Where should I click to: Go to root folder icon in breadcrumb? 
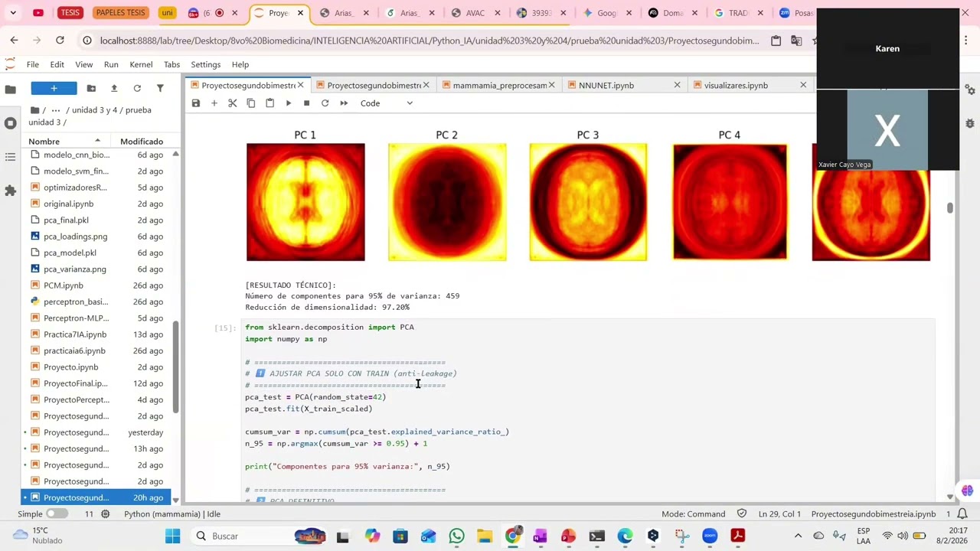coord(35,110)
